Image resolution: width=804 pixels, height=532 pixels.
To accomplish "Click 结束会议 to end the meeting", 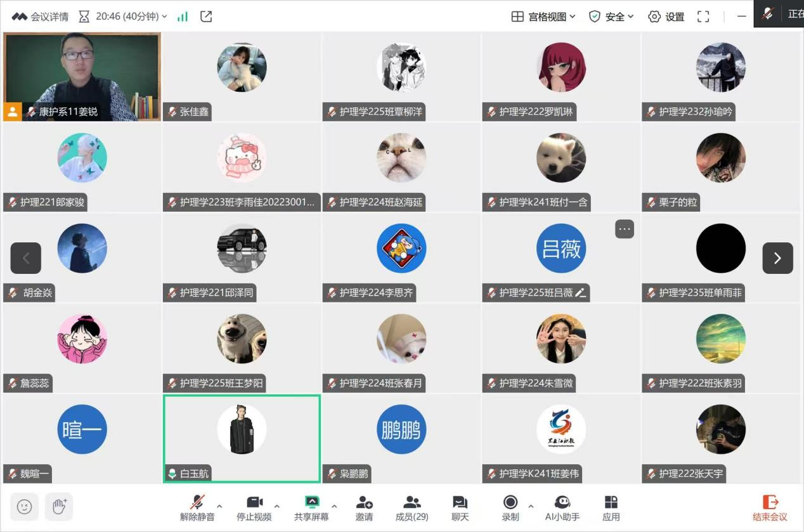I will (x=770, y=508).
